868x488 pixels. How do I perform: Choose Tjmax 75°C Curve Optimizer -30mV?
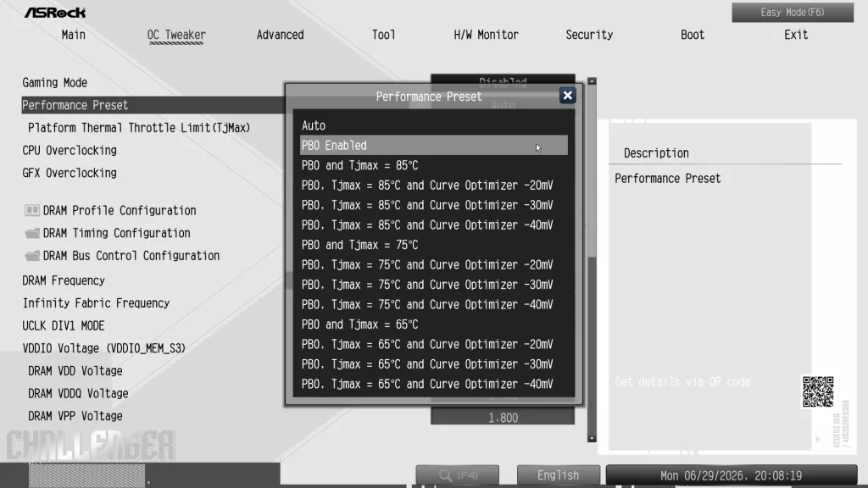coord(433,285)
